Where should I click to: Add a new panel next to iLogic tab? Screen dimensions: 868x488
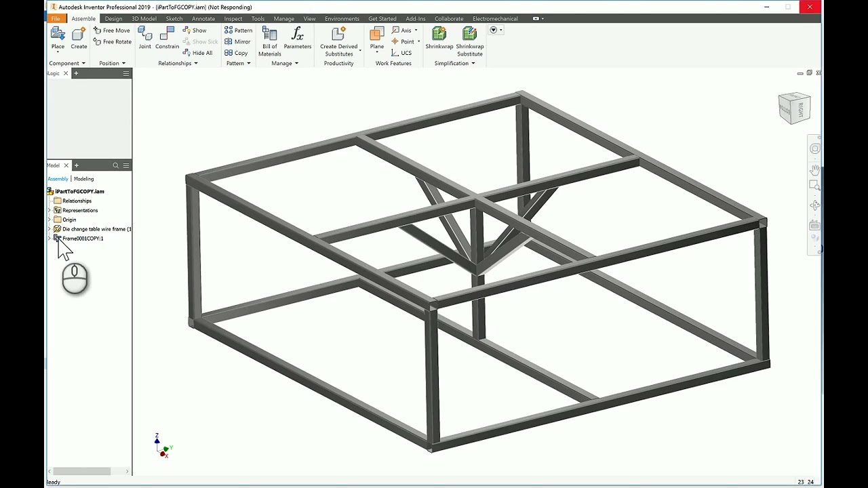[x=76, y=73]
